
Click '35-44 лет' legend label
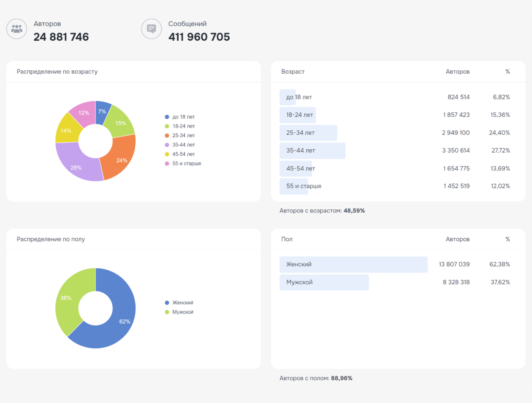pos(184,145)
